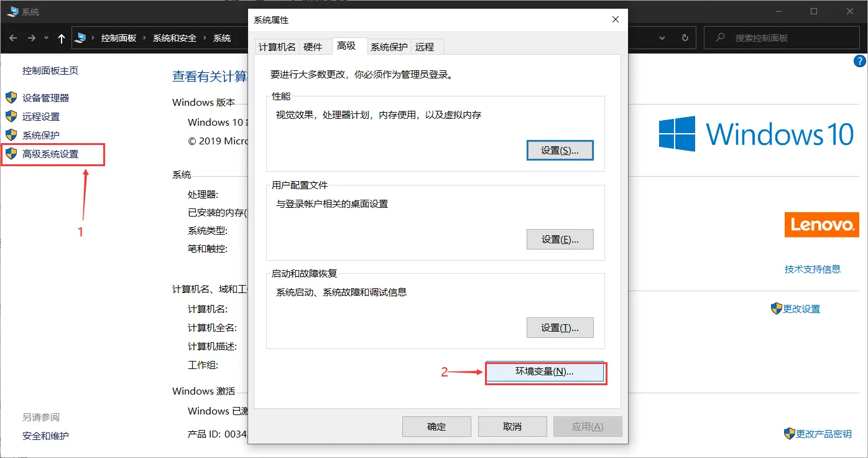Switch to 计算机名 tab
Viewport: 868px width, 458px height.
[277, 47]
